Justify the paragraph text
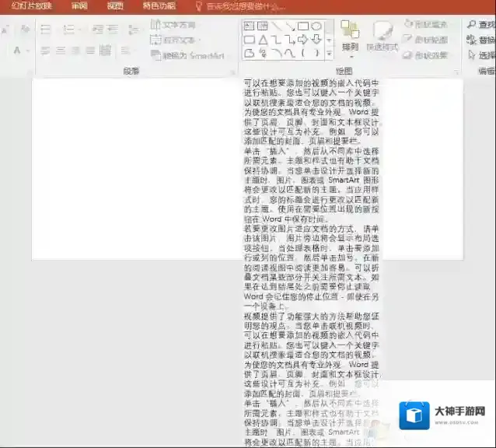 [90, 51]
